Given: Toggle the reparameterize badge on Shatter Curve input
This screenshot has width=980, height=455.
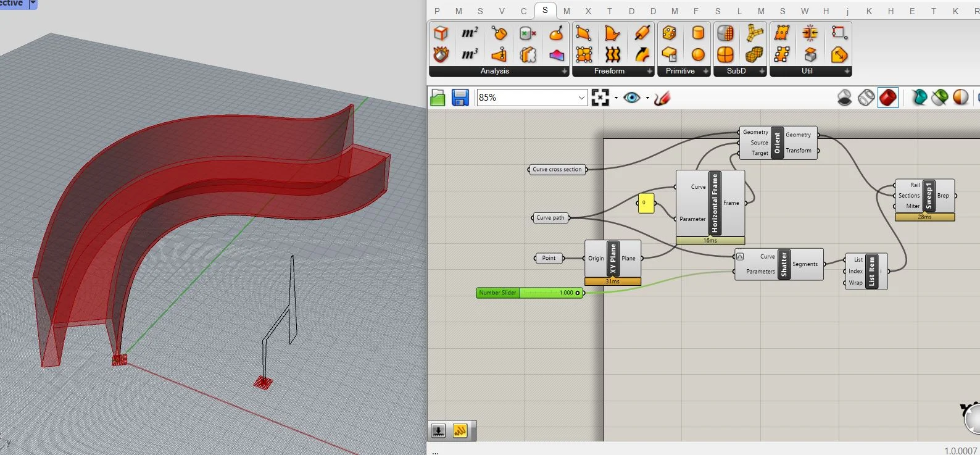Looking at the screenshot, I should pyautogui.click(x=740, y=256).
